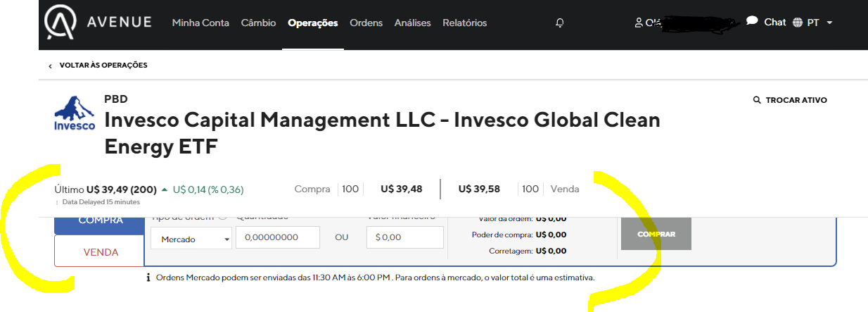Open the Análises menu item
Image resolution: width=868 pixels, height=312 pixels.
point(412,23)
